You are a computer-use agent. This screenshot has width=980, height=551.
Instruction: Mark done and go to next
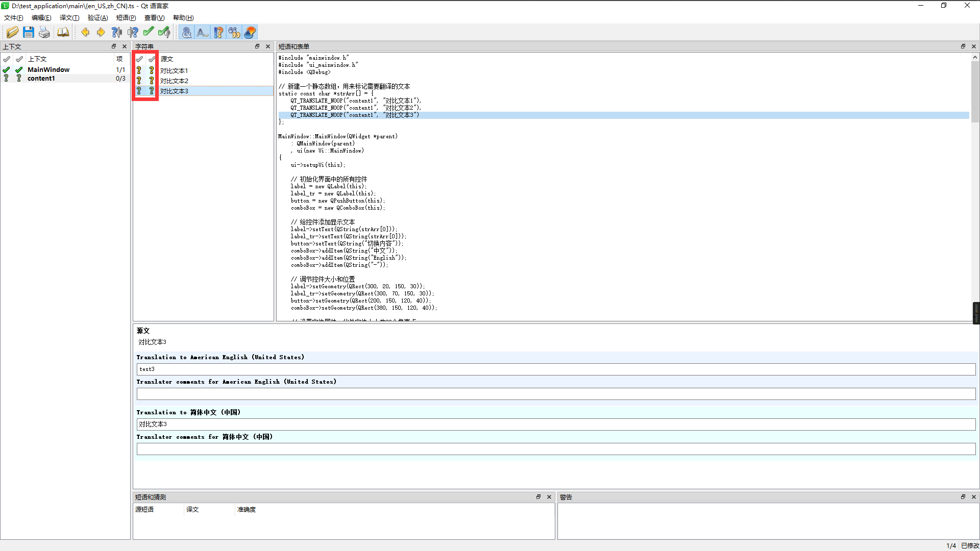point(164,33)
